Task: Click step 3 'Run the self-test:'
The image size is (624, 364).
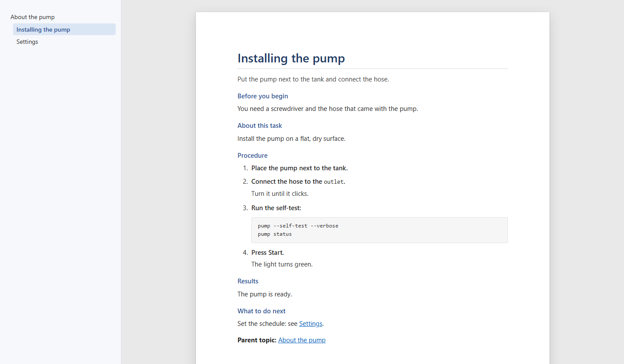Action: pyautogui.click(x=276, y=208)
